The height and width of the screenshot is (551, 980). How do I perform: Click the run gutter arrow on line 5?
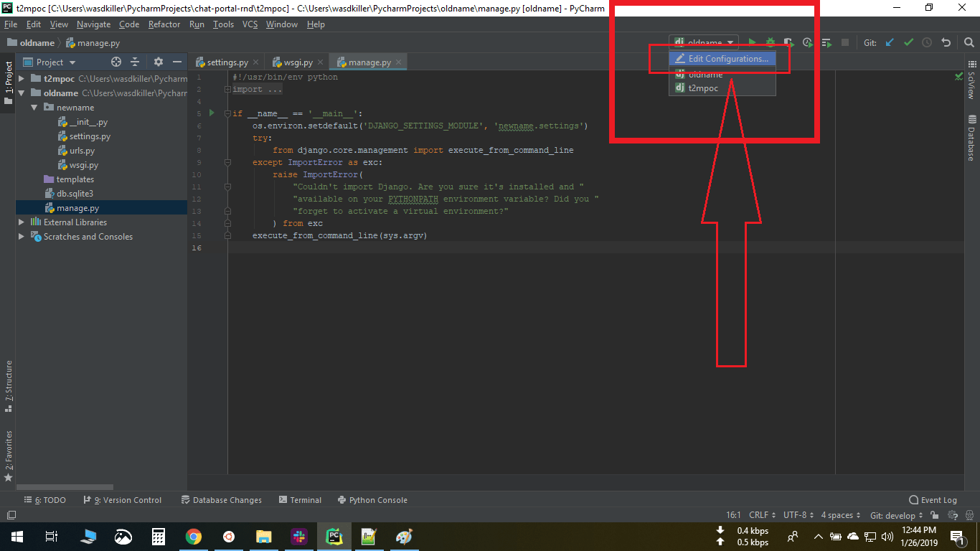(212, 113)
